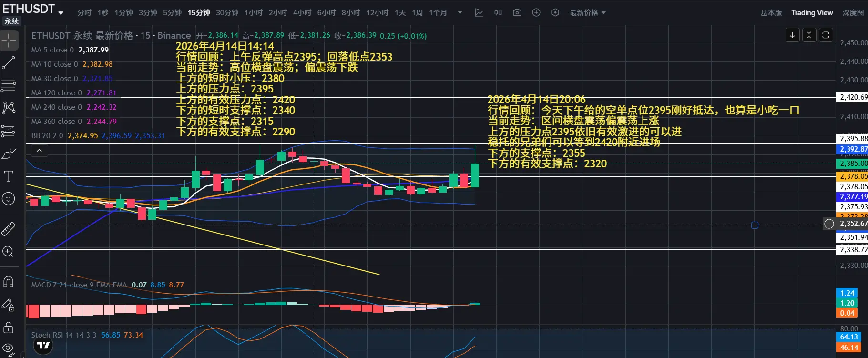The width and height of the screenshot is (868, 358).
Task: Switch to the 12小时 timeframe
Action: pos(378,13)
